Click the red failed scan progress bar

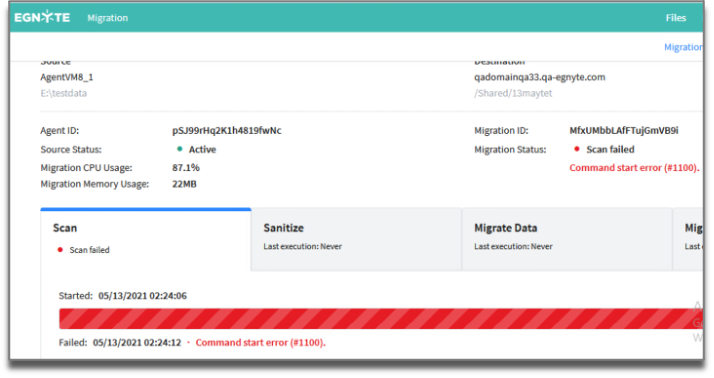[x=381, y=318]
